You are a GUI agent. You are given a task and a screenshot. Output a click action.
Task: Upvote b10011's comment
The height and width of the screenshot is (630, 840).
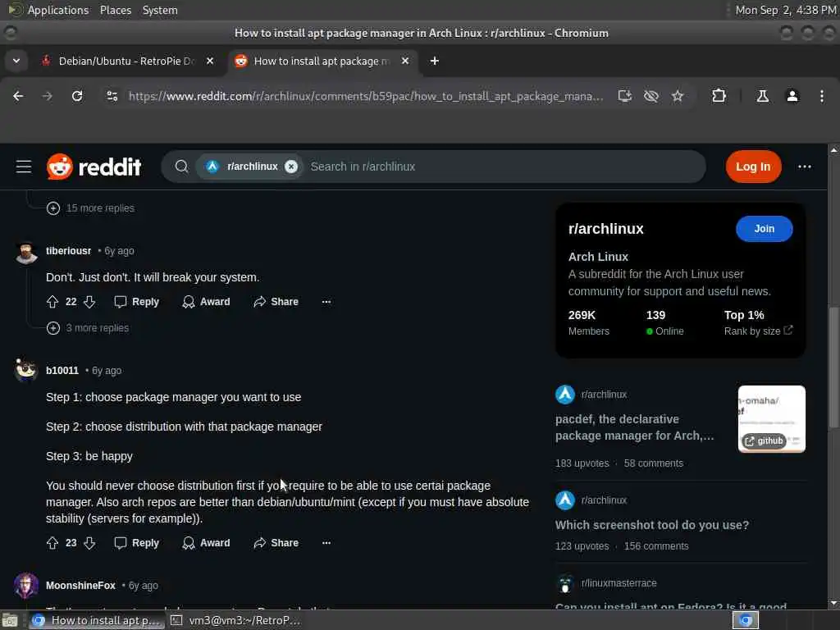(x=52, y=543)
